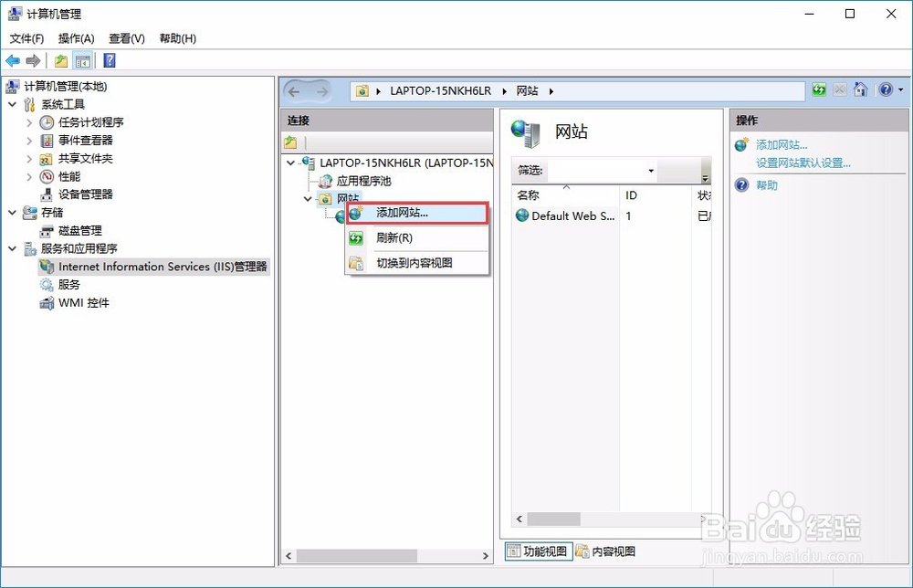The width and height of the screenshot is (913, 588).
Task: Expand the 性能 node
Action: click(x=29, y=176)
